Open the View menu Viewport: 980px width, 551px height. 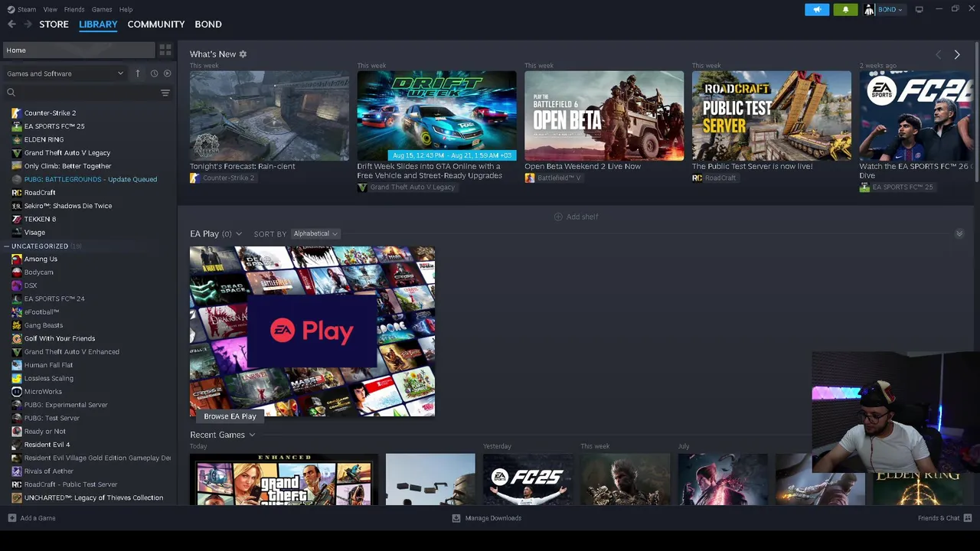(50, 9)
